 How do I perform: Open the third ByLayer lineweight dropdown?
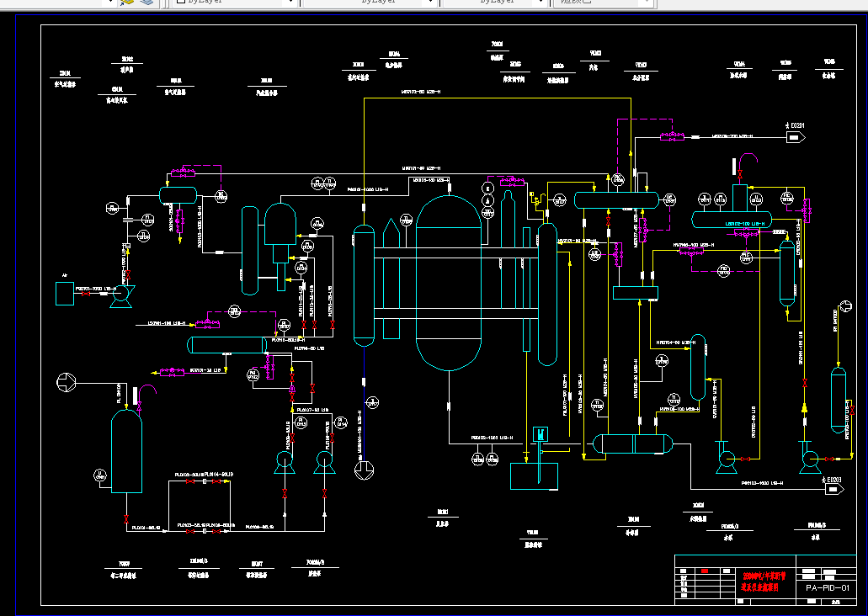(x=495, y=3)
